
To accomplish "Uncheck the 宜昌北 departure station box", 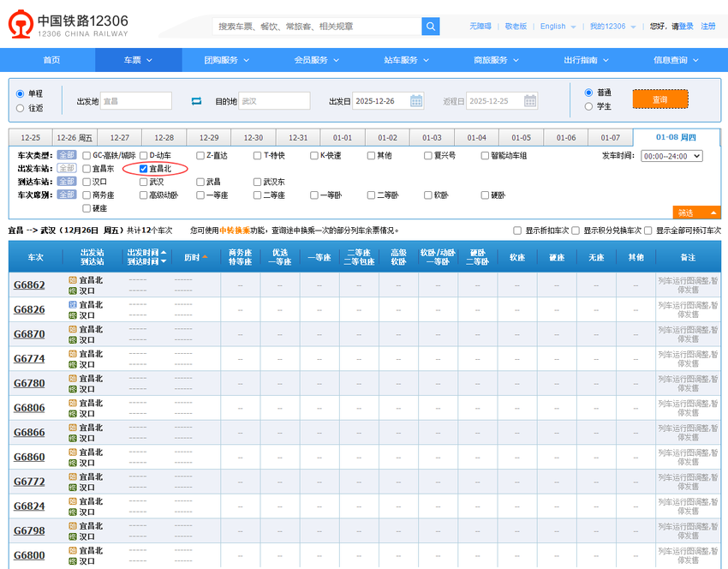I will tap(144, 169).
